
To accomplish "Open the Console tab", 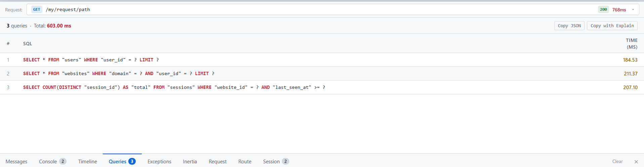I will [52, 162].
